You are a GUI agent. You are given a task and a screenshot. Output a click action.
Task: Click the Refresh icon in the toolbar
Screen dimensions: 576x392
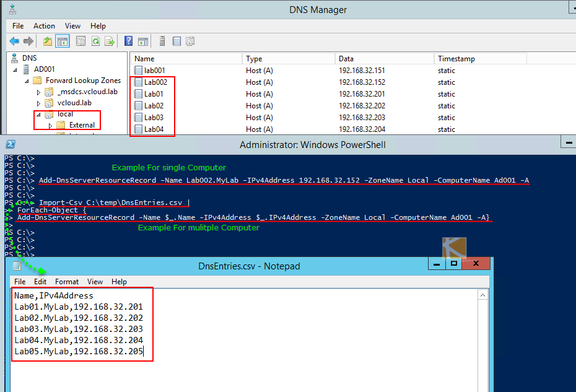pyautogui.click(x=95, y=41)
